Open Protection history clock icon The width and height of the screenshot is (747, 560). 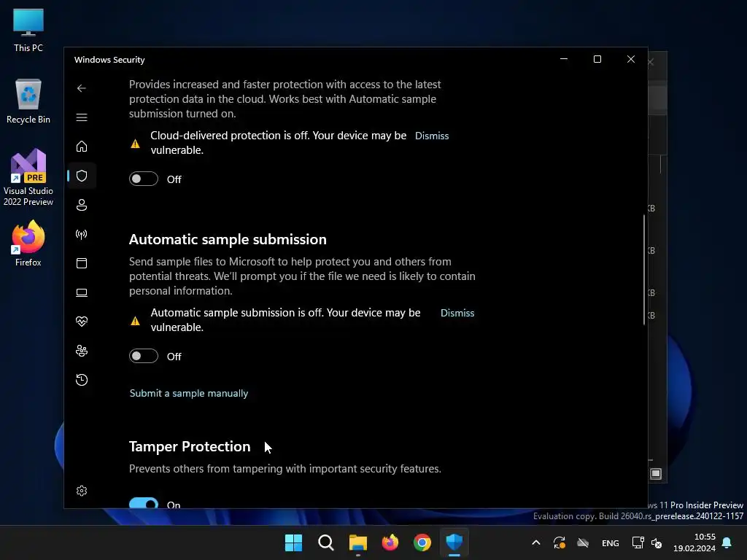(x=82, y=380)
